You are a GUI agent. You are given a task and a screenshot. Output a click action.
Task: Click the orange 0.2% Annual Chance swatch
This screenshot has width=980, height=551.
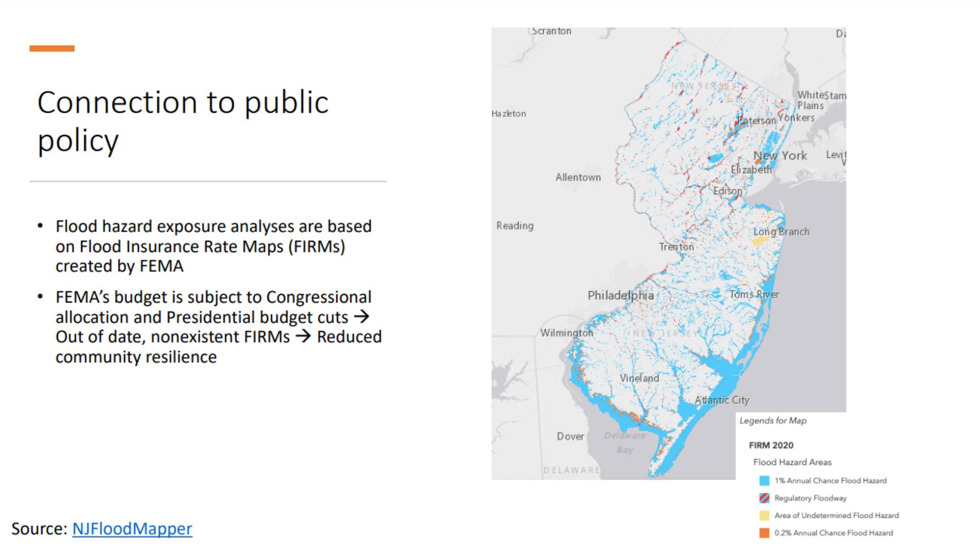click(764, 533)
